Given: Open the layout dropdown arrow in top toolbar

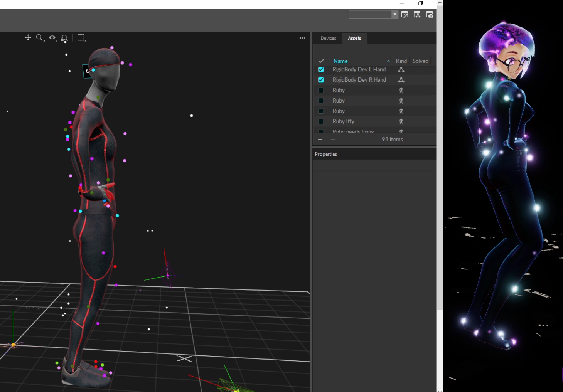Looking at the screenshot, I should [x=394, y=15].
